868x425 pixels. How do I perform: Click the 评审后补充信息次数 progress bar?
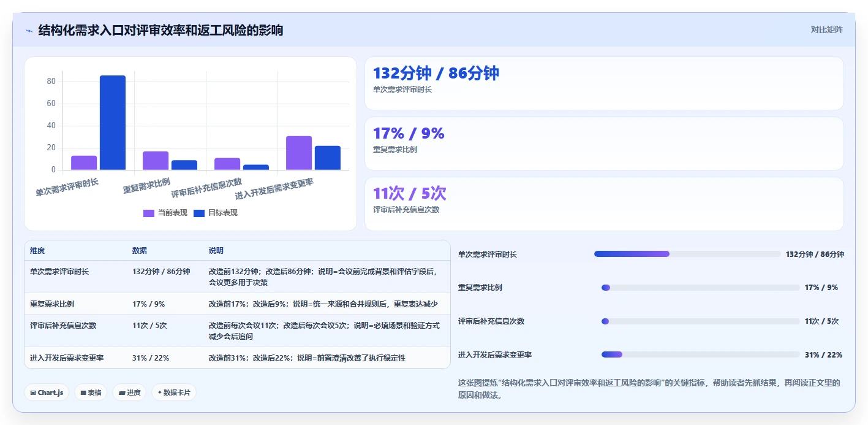point(701,321)
